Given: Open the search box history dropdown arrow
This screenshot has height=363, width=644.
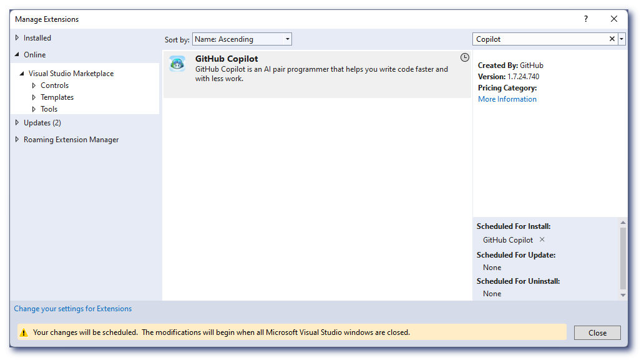Looking at the screenshot, I should point(622,39).
